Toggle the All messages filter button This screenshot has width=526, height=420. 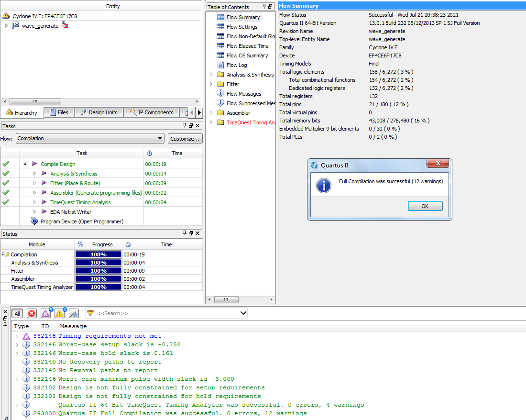(x=17, y=313)
